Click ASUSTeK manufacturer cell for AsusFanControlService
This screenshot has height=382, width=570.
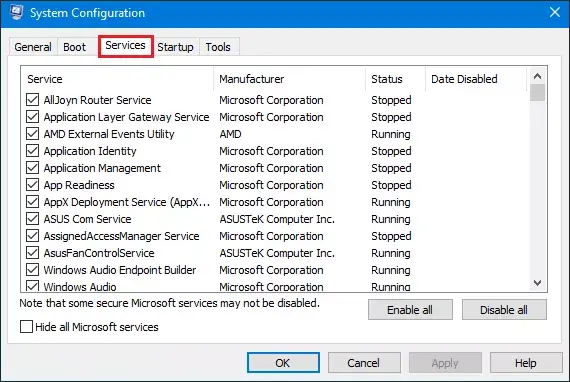[277, 253]
